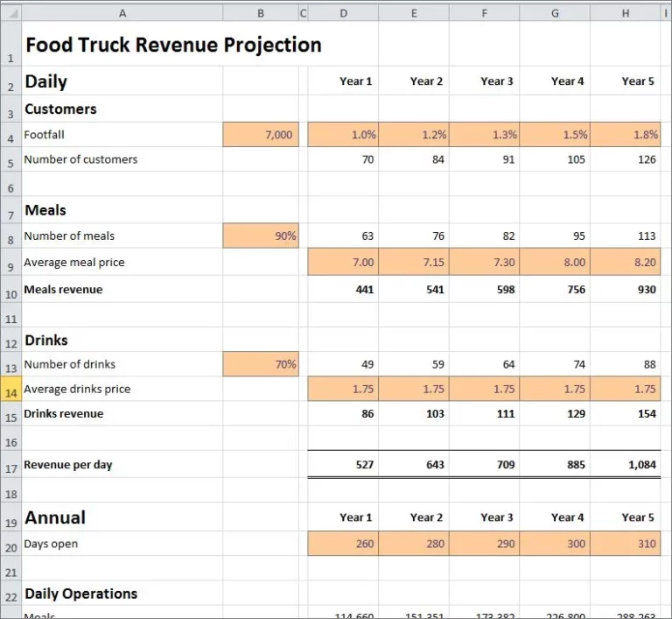Select Year 5 footfall rate 1.8% cell
This screenshot has width=672, height=619.
(625, 135)
